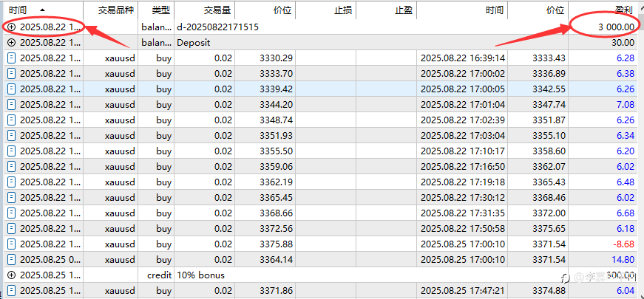644x299 pixels.
Task: Sort by the 类型 column header
Action: 160,10
